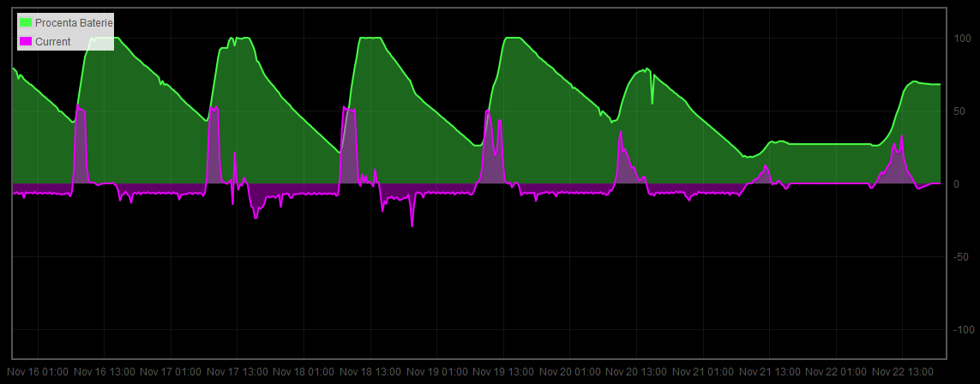Click the 0 value on y-axis
980x384 pixels.
pyautogui.click(x=956, y=184)
